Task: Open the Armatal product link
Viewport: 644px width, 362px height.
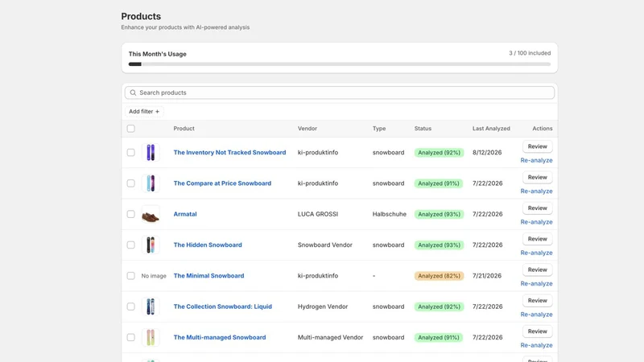Action: point(185,214)
